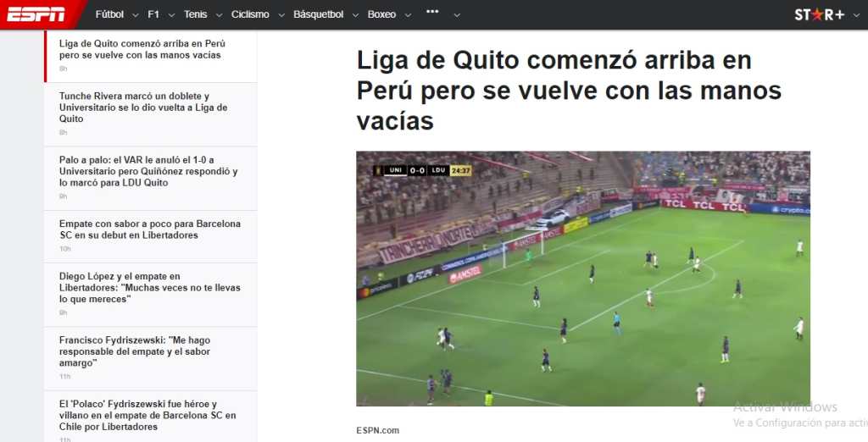Click the main headline Liga de Quito comenzó arriba
Image resolution: width=868 pixels, height=442 pixels.
[x=569, y=90]
